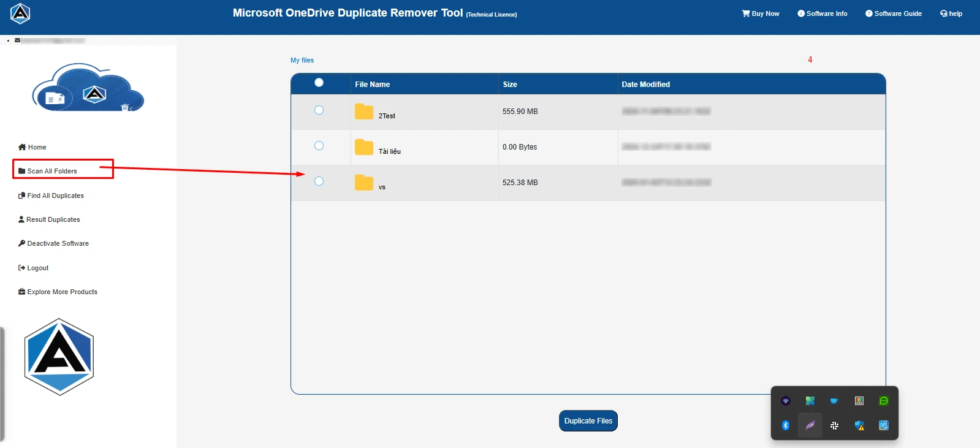Click the colorful bars tray icon
This screenshot has width=980, height=448.
[x=859, y=401]
